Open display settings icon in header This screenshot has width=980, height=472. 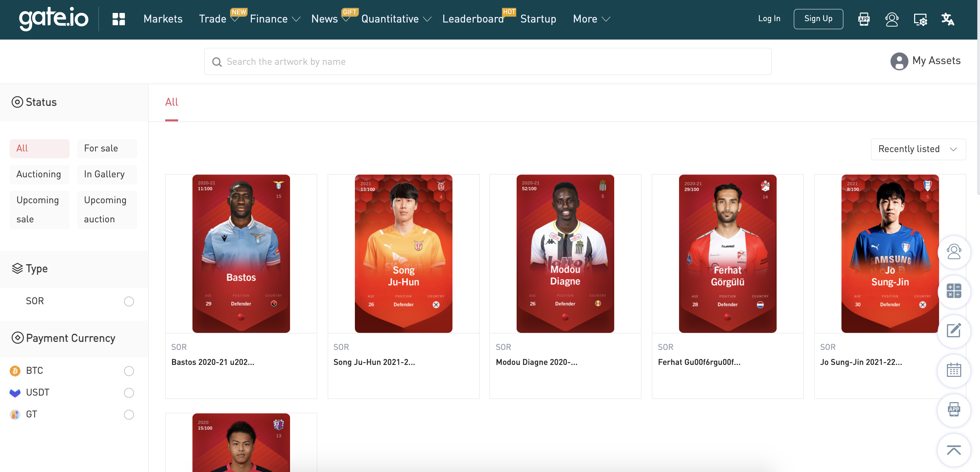point(920,19)
